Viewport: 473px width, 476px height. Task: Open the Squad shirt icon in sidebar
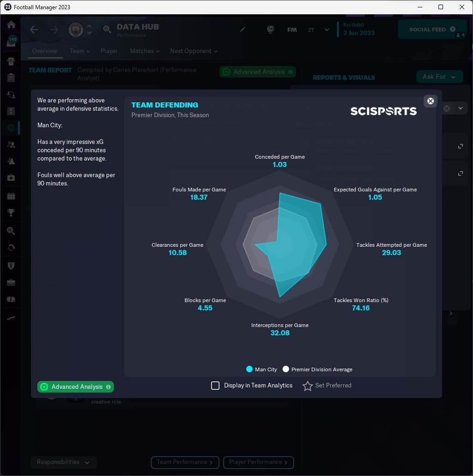[x=11, y=61]
